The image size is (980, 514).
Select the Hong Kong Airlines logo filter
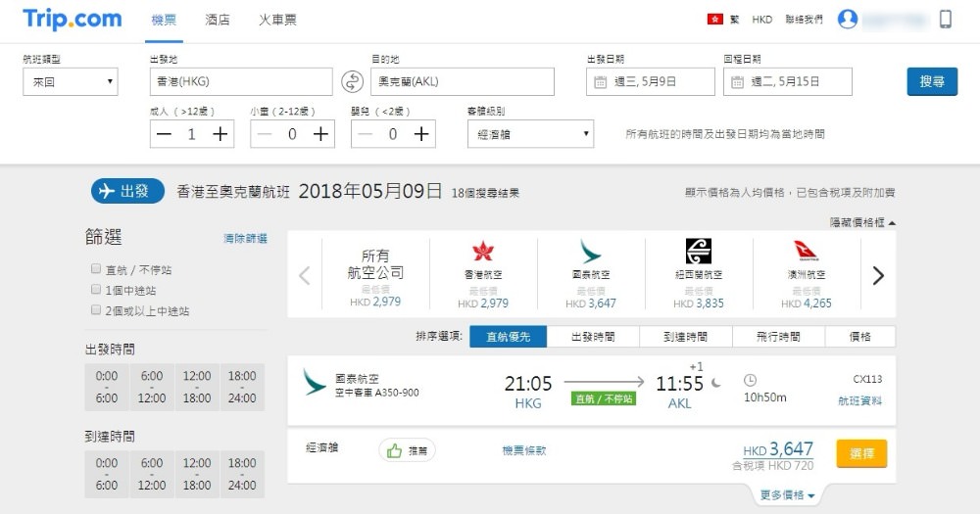pyautogui.click(x=483, y=252)
